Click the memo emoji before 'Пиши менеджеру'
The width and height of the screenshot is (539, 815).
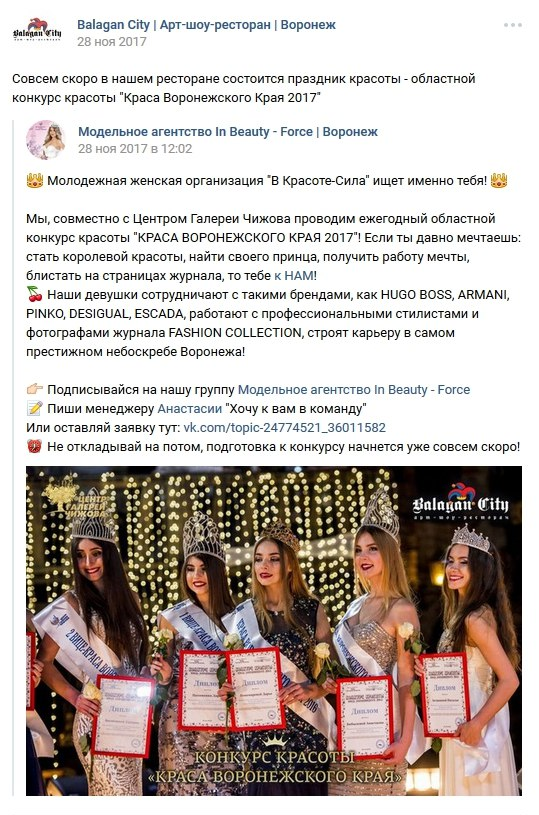point(35,409)
